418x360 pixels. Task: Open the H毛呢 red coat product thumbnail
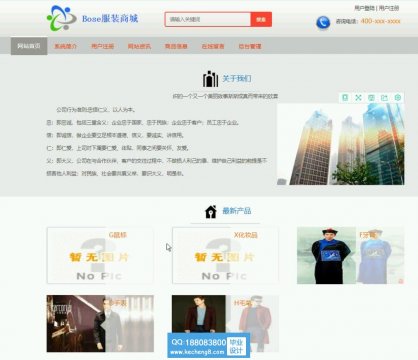pos(226,323)
